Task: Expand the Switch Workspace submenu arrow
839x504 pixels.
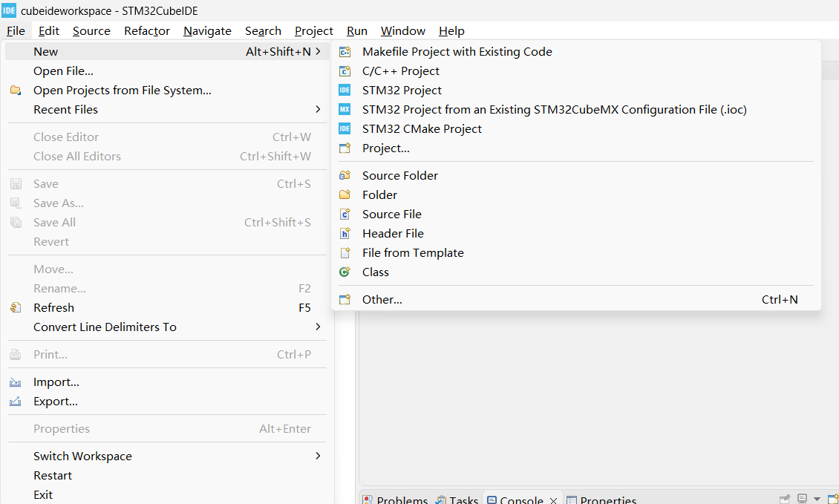Action: (x=319, y=456)
